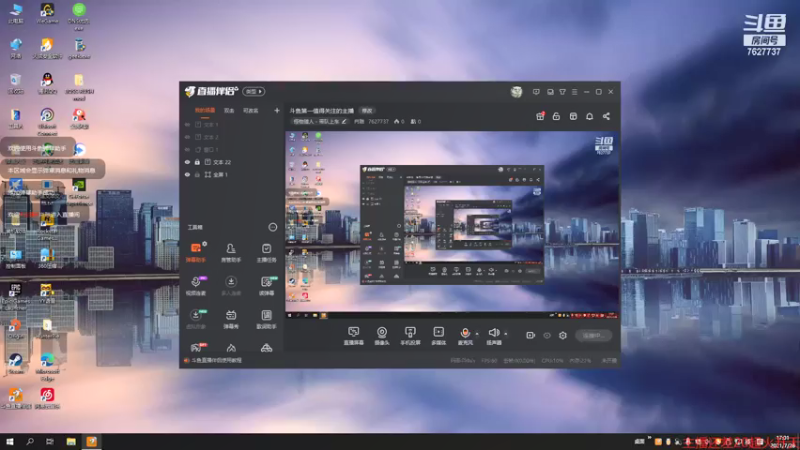Toggle visibility of layer 文本 1
Image resolution: width=800 pixels, height=450 pixels.
187,124
